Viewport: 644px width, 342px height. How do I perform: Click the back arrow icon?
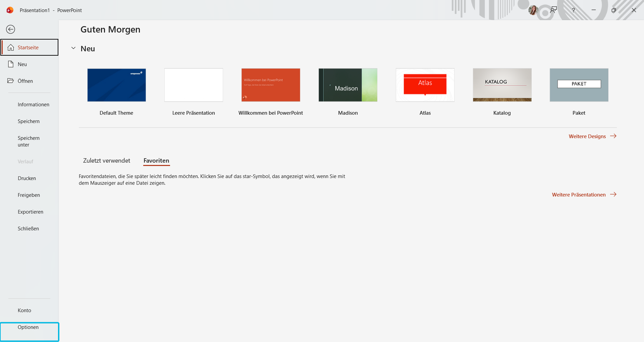(11, 30)
